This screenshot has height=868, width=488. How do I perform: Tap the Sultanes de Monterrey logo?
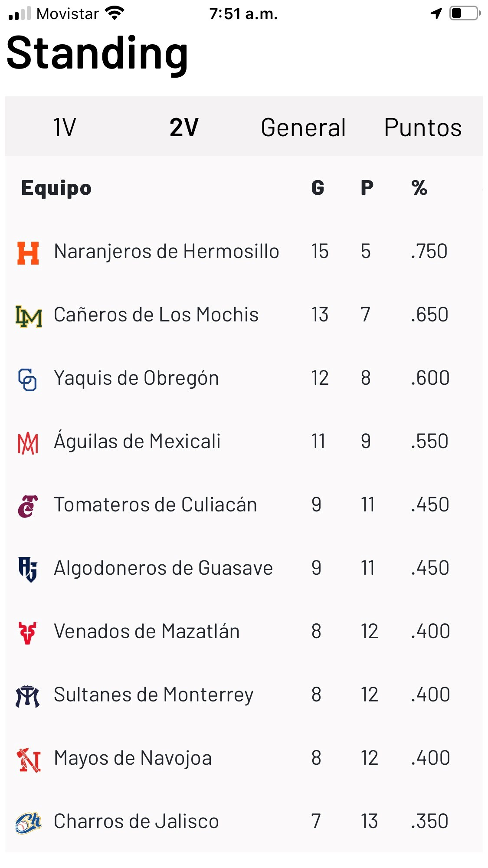[28, 696]
